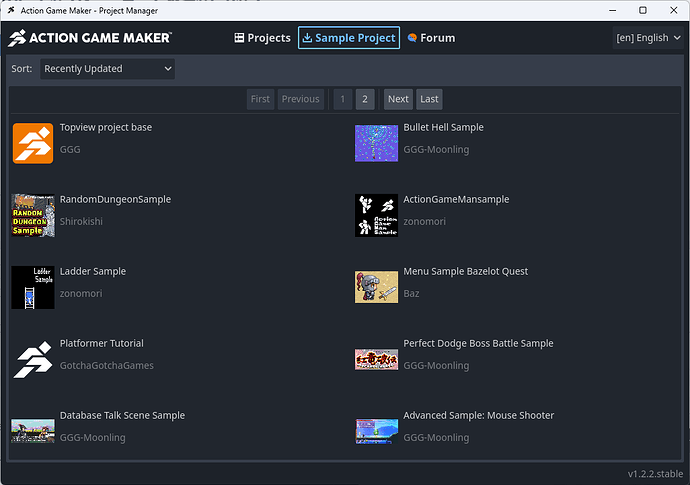690x485 pixels.
Task: Go to page 1
Action: pos(343,99)
